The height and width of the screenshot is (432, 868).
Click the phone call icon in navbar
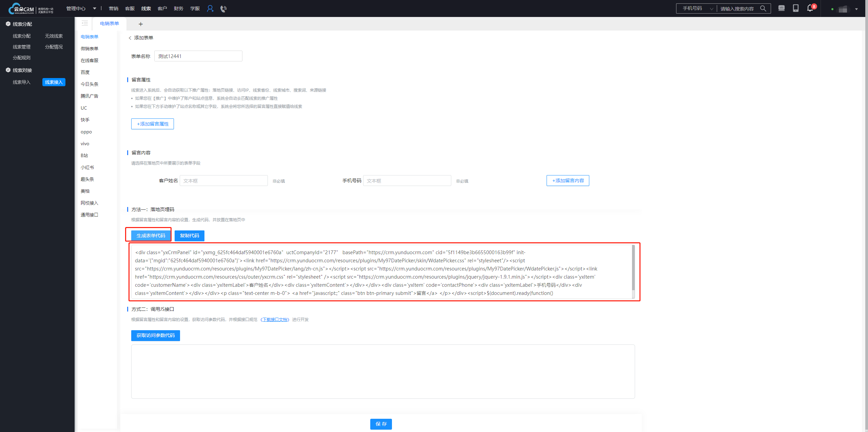223,9
